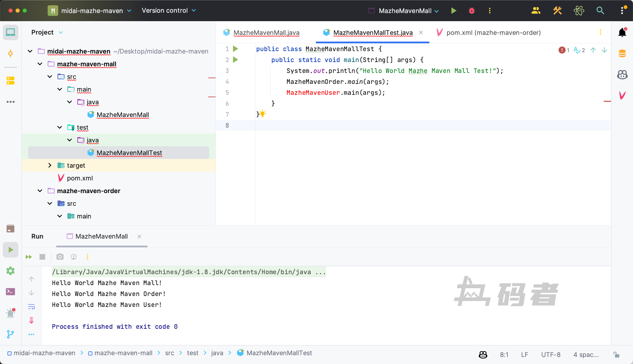Stop the running process
Screen dimensions: 633x364
[42, 257]
